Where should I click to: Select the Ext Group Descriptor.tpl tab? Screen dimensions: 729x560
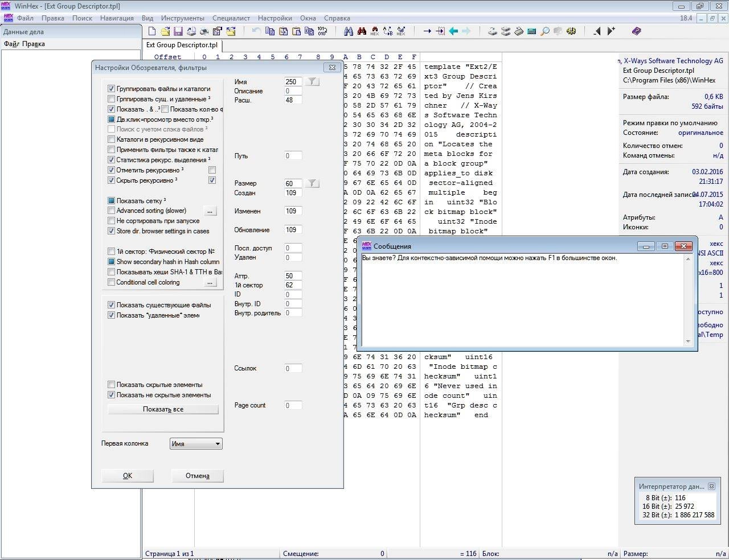click(x=182, y=45)
